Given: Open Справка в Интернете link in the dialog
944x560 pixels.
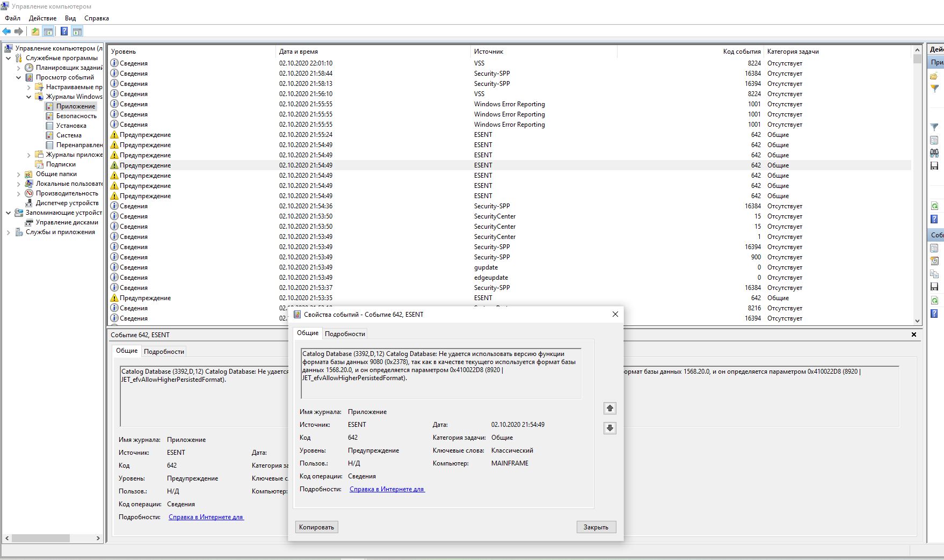Looking at the screenshot, I should coord(387,489).
